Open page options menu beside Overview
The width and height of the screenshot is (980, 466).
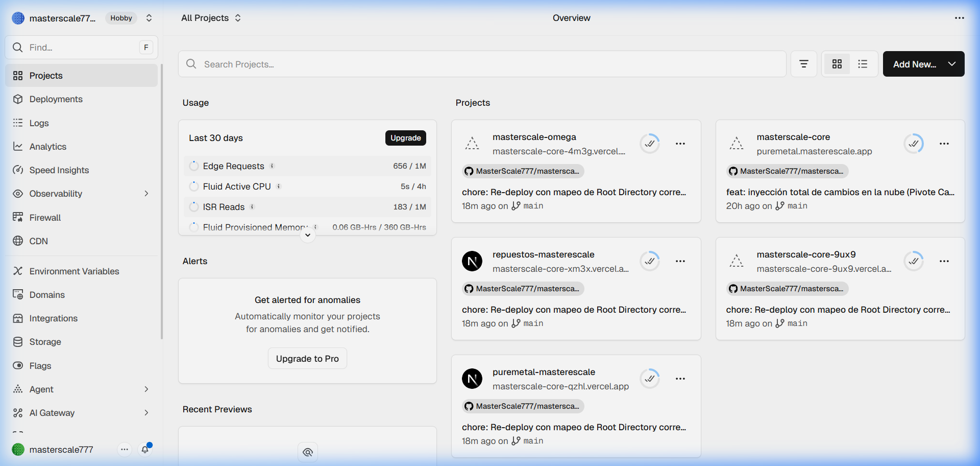(x=960, y=18)
